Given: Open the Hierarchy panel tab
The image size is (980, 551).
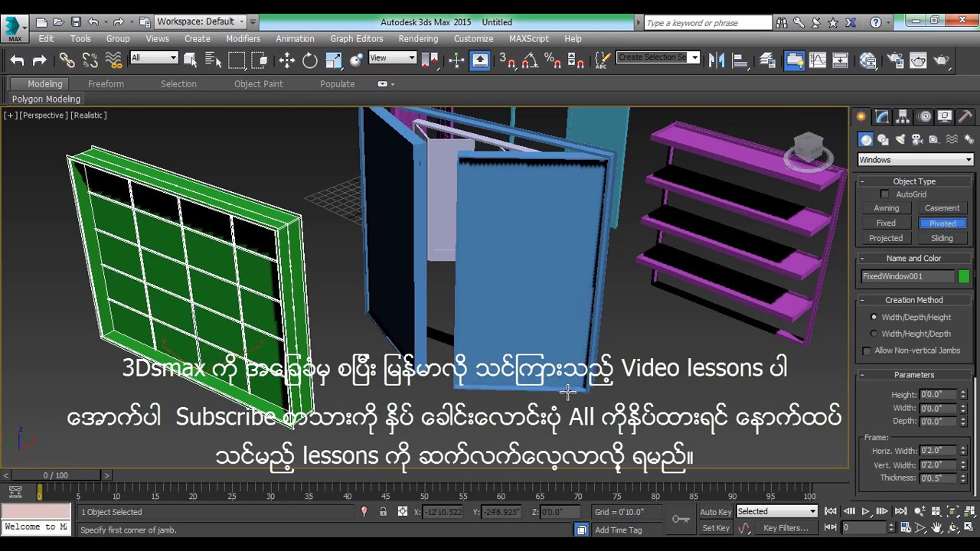Looking at the screenshot, I should (x=903, y=116).
